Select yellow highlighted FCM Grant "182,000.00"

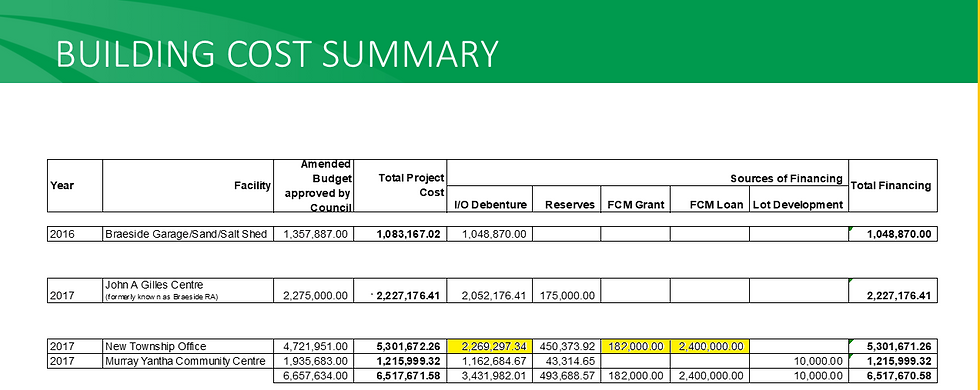[x=636, y=346]
